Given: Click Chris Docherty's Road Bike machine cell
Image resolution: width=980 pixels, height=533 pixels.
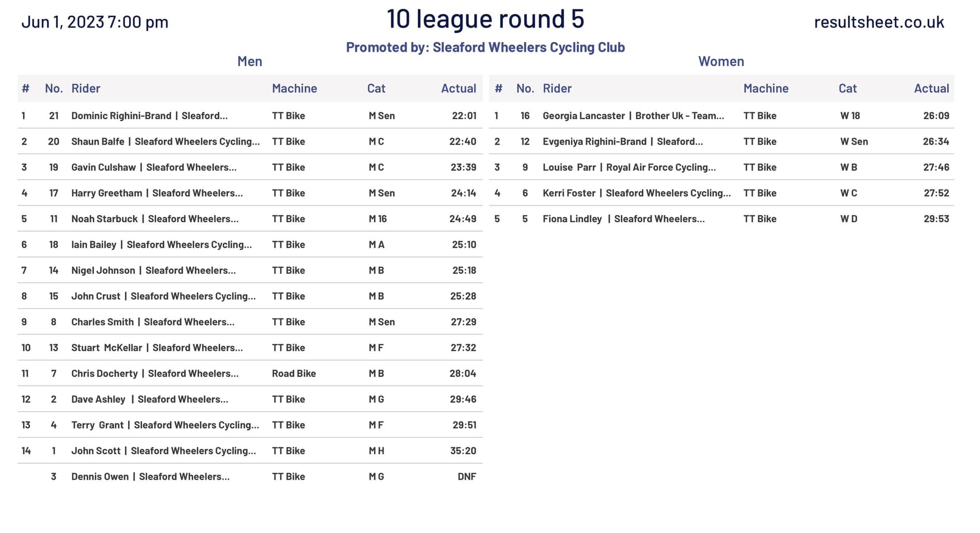Looking at the screenshot, I should point(294,374).
